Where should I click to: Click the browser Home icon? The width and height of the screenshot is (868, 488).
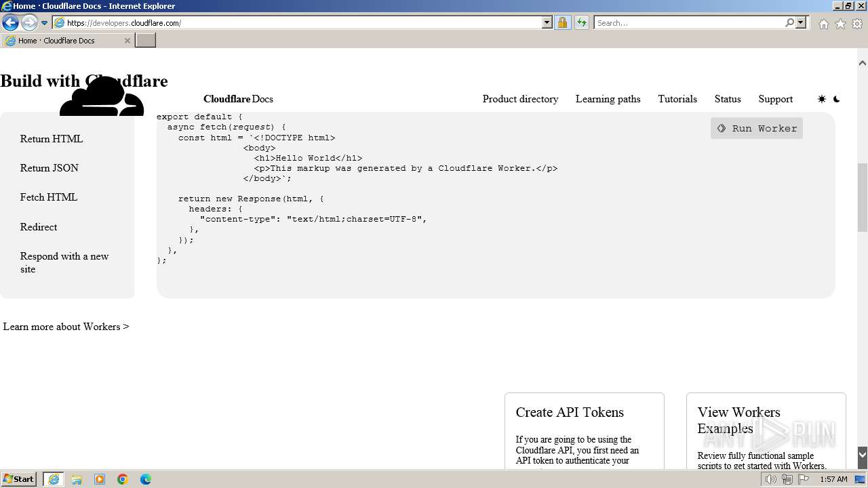823,24
